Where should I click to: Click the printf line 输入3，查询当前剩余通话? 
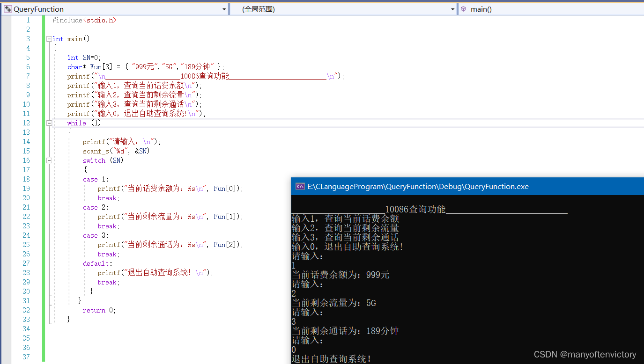click(134, 104)
